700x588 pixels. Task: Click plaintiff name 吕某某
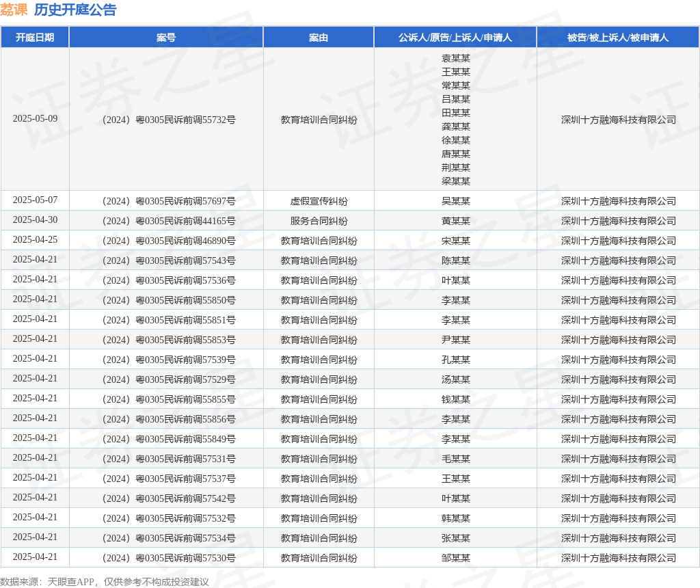(x=455, y=99)
